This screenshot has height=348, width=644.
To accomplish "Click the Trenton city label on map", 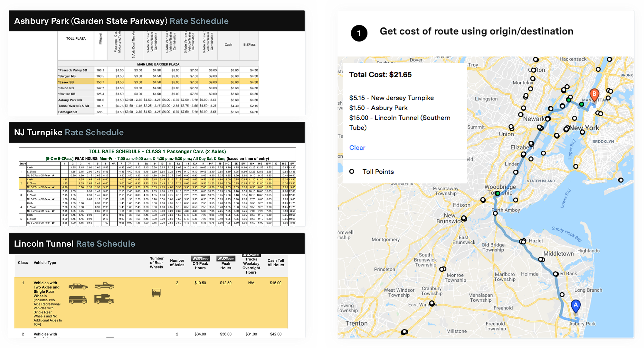I will 356,323.
